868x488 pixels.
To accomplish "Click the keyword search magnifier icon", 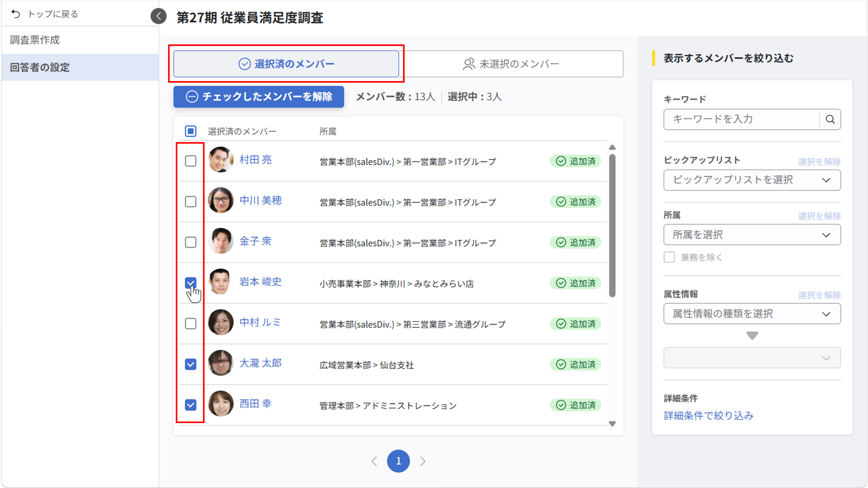I will 830,119.
